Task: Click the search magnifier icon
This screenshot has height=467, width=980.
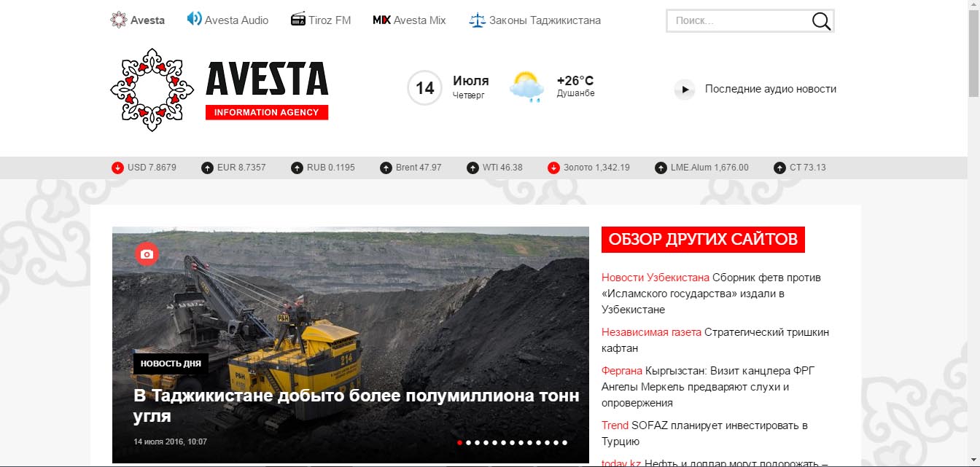Action: [x=821, y=21]
